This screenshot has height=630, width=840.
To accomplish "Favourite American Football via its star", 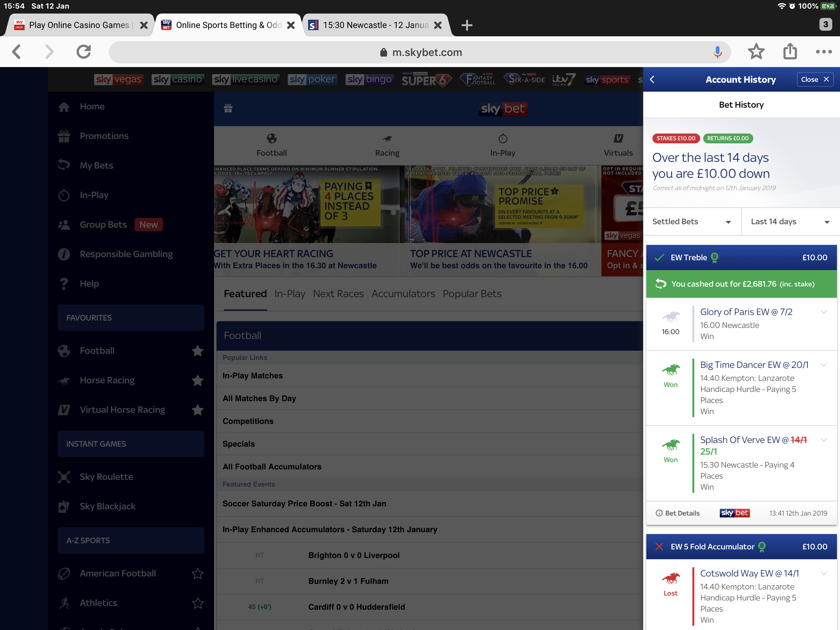I will (x=197, y=573).
